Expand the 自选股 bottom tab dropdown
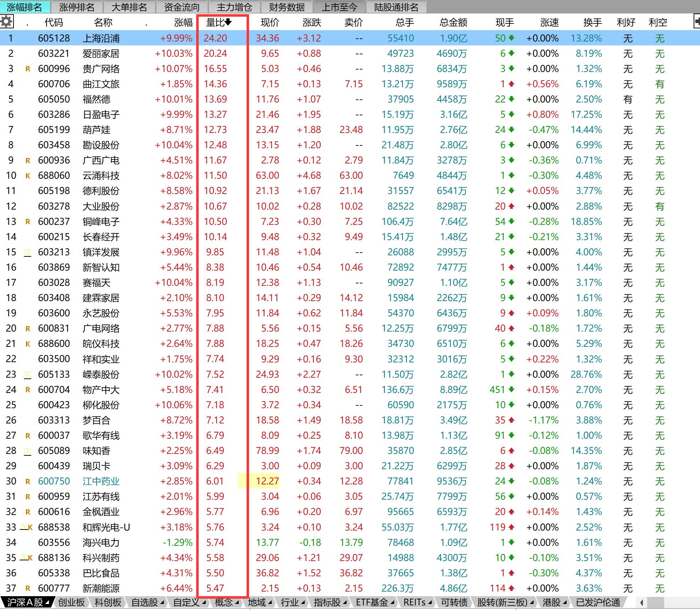700x610 pixels. (x=162, y=603)
